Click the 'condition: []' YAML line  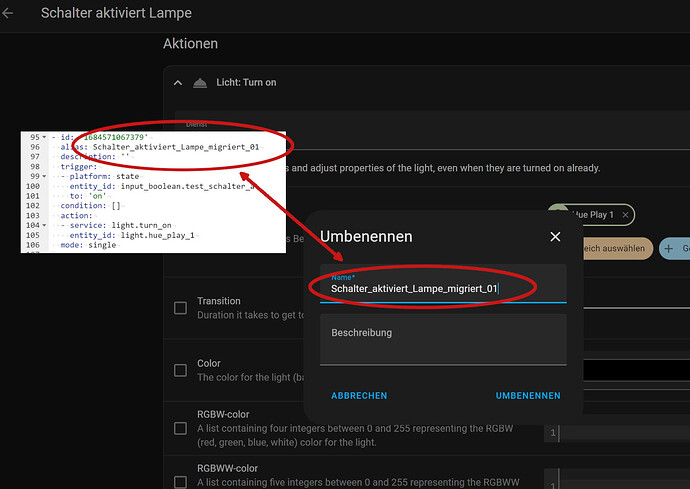pyautogui.click(x=90, y=206)
